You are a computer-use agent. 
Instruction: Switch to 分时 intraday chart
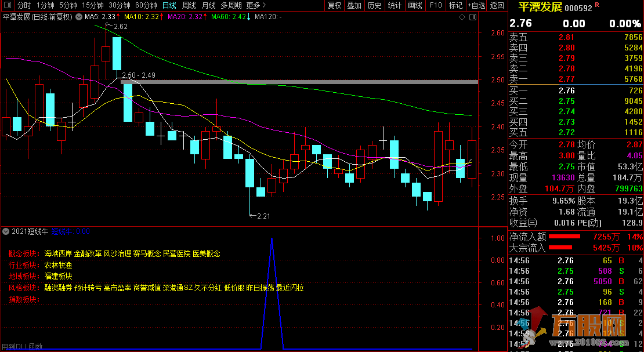(x=24, y=5)
